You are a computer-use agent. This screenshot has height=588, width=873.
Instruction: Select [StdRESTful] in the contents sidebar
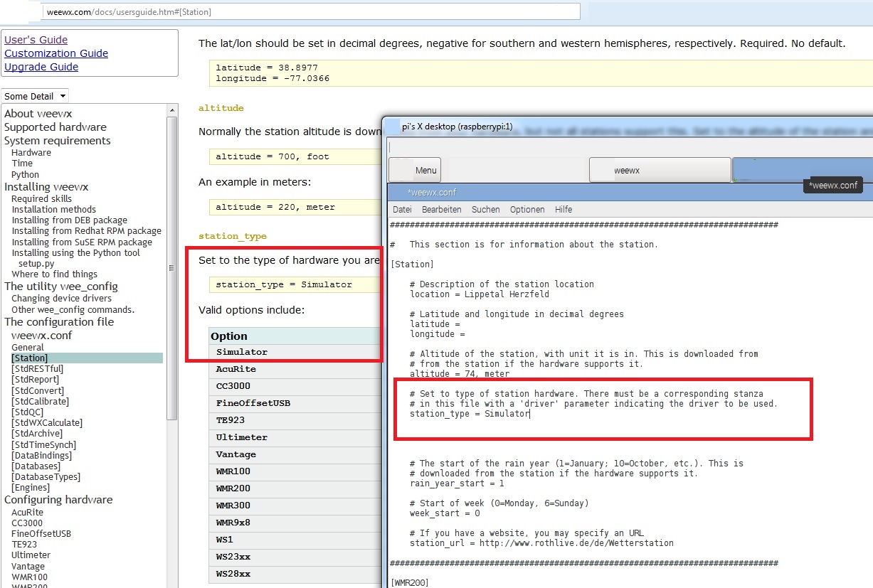tap(38, 369)
